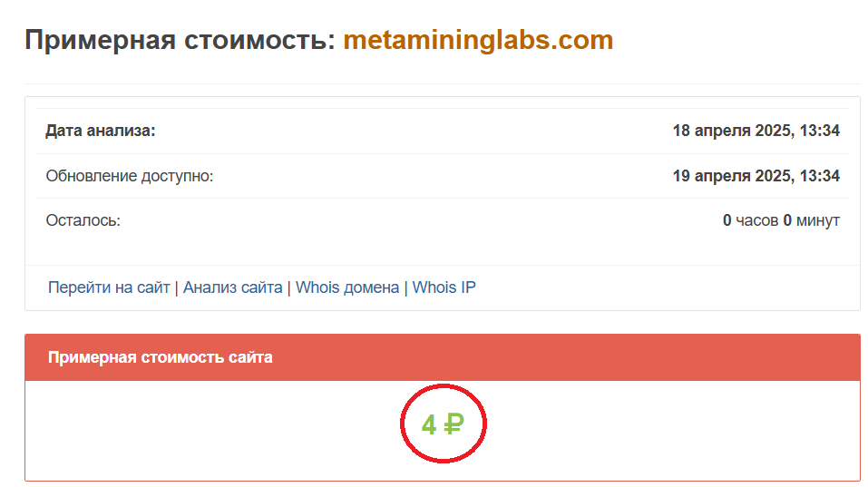Click the ruble currency symbol
The height and width of the screenshot is (487, 868).
coord(453,424)
